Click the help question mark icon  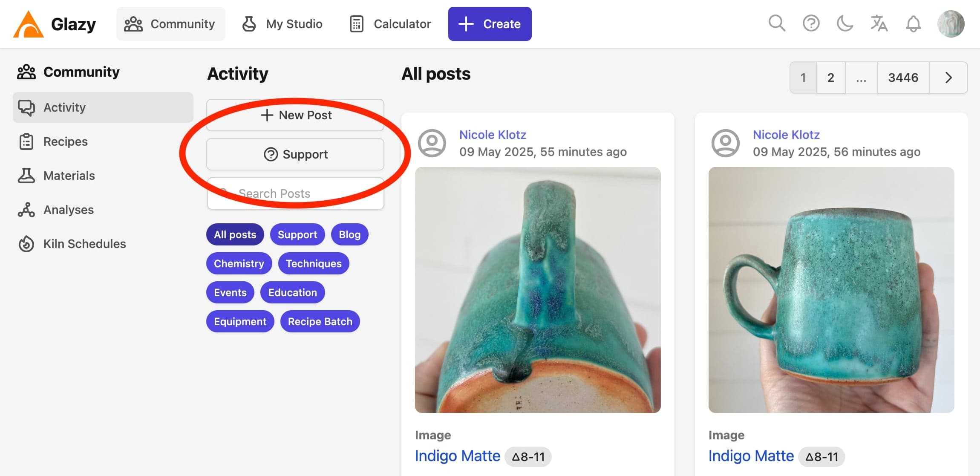pyautogui.click(x=811, y=24)
